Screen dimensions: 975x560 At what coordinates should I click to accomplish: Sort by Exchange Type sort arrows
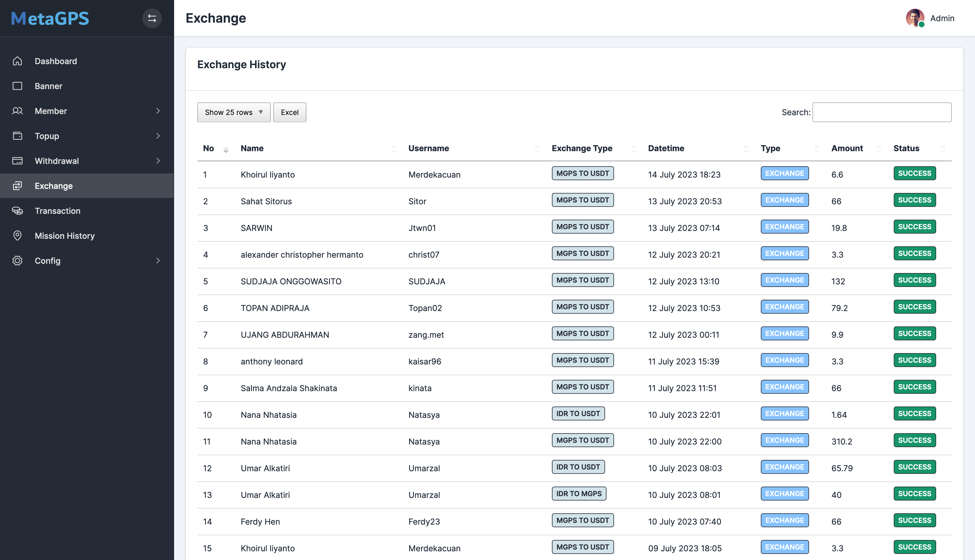(x=633, y=149)
